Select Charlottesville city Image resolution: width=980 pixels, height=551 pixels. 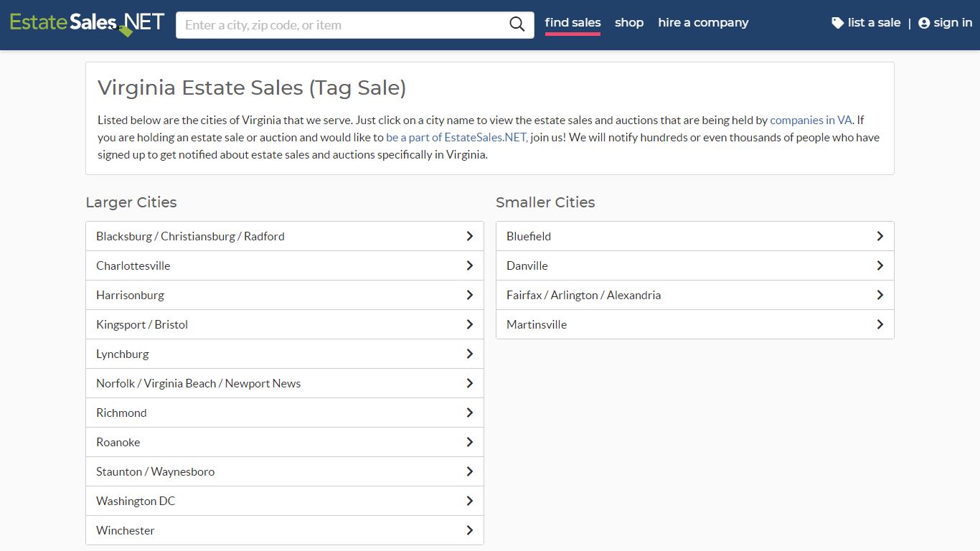point(285,265)
